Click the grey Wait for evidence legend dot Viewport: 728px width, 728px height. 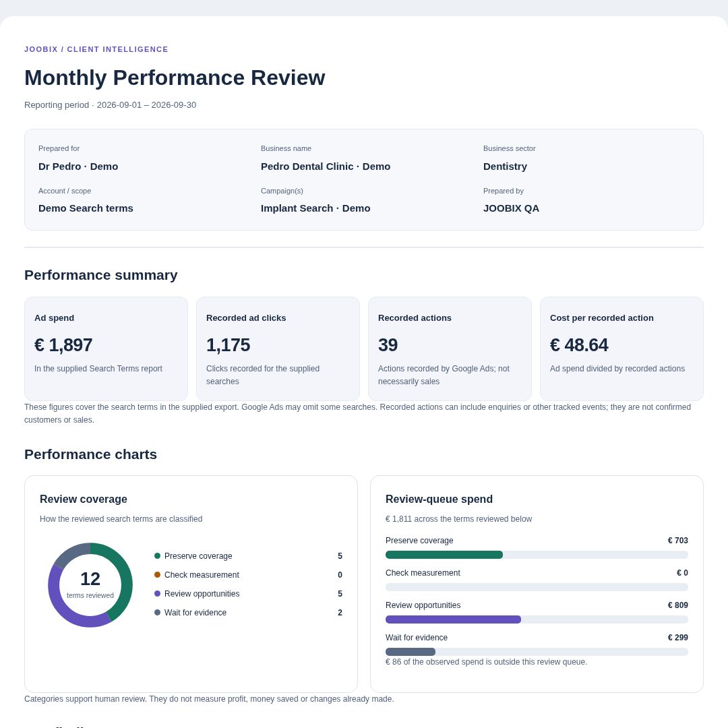pyautogui.click(x=157, y=613)
